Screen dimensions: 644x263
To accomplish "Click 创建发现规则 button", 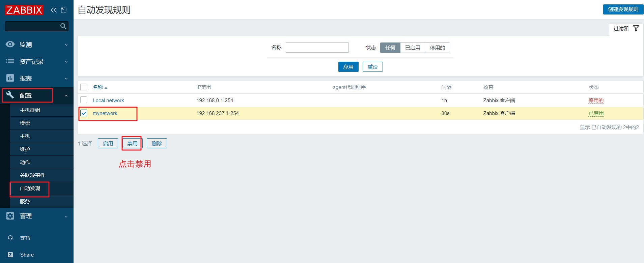I will [x=623, y=9].
